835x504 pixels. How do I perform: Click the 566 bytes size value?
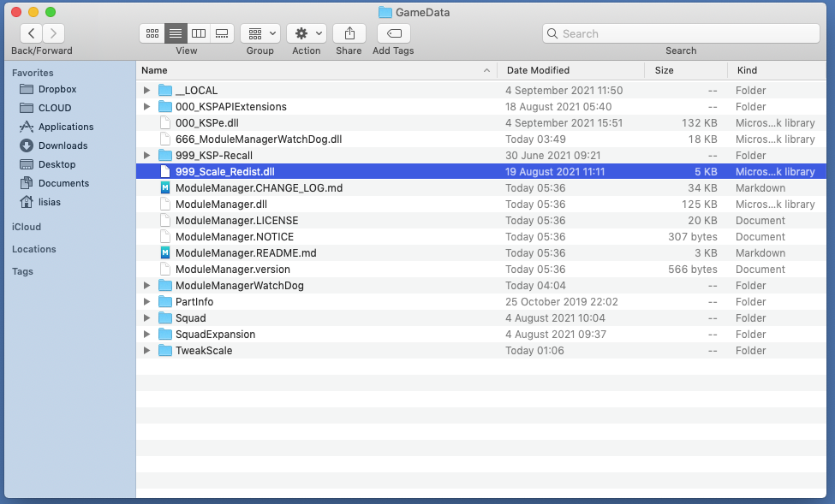693,269
